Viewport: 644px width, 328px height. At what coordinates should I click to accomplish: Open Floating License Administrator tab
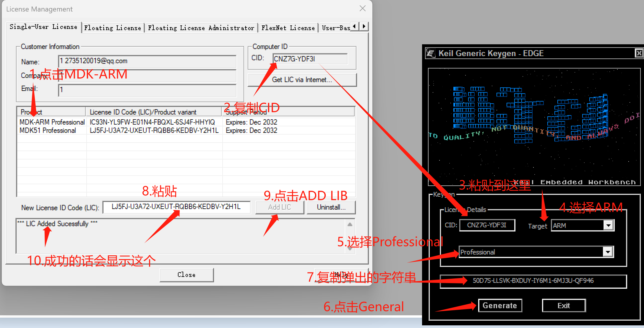pyautogui.click(x=201, y=28)
